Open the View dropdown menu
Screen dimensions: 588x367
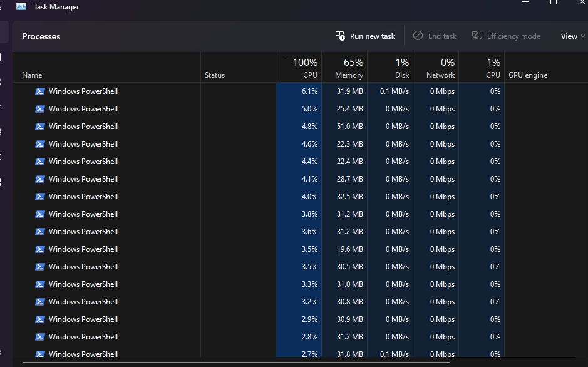click(572, 36)
